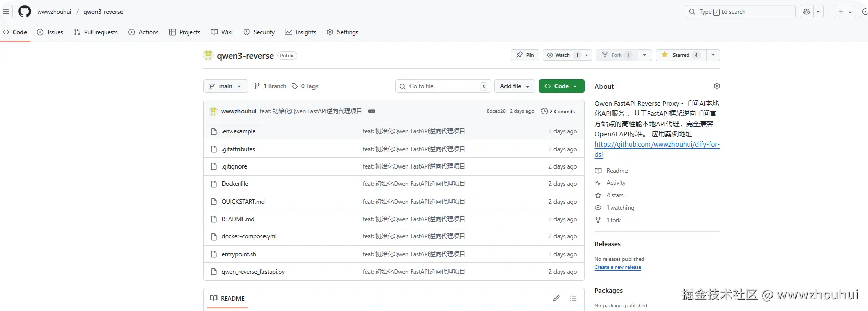Screen dimensions: 868x311
Task: Open the QUICKSTART.md file
Action: 243,202
